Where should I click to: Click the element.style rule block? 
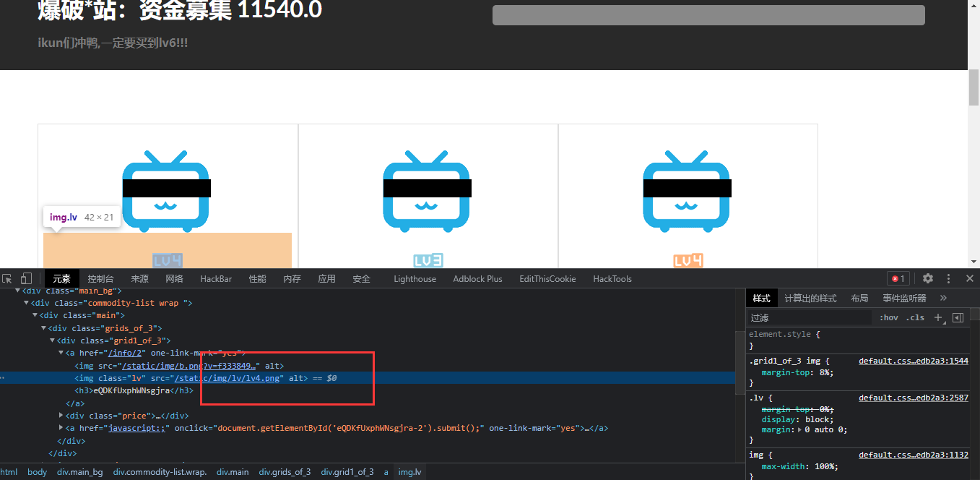(858, 340)
